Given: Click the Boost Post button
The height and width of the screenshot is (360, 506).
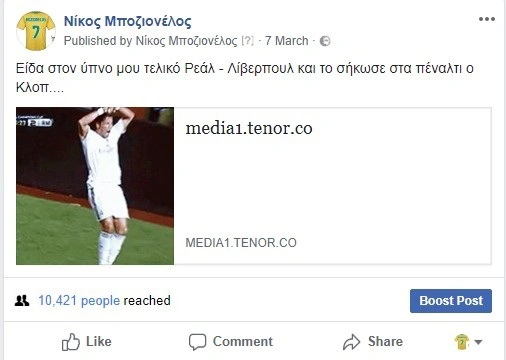Looking at the screenshot, I should 451,301.
